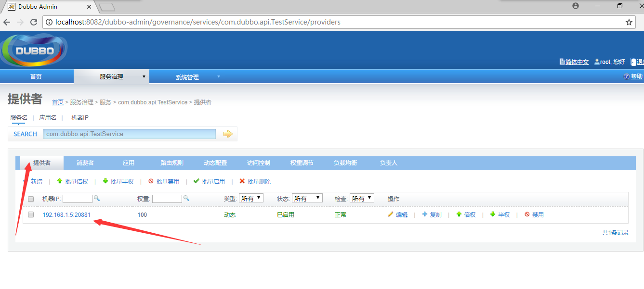Open the new tab button
This screenshot has height=289, width=644.
(x=106, y=7)
